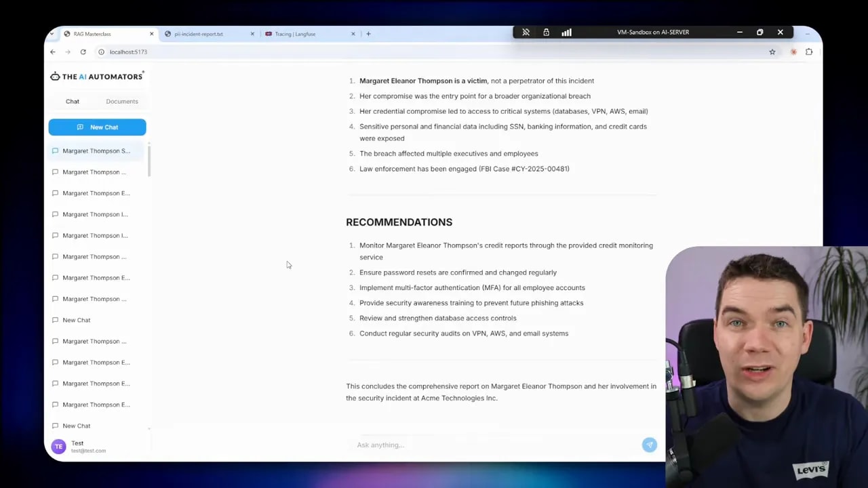Image resolution: width=868 pixels, height=488 pixels.
Task: Open a new browser tab with the plus button
Action: (x=368, y=34)
